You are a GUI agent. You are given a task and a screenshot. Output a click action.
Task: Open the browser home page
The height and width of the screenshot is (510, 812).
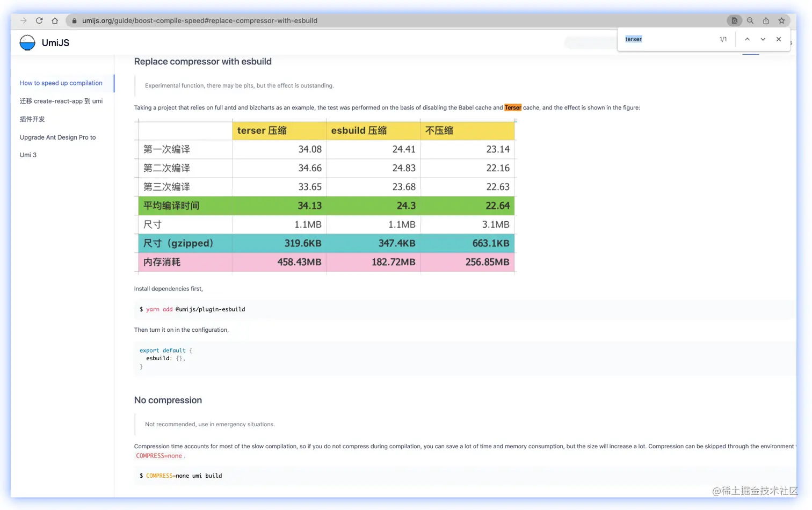[x=55, y=20]
